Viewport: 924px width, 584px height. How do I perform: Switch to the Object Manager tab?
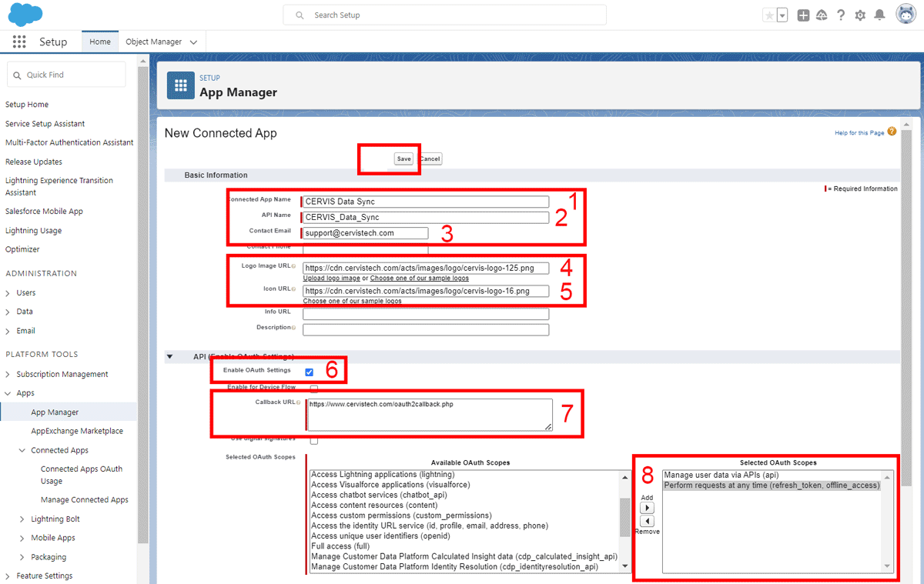[x=154, y=42]
